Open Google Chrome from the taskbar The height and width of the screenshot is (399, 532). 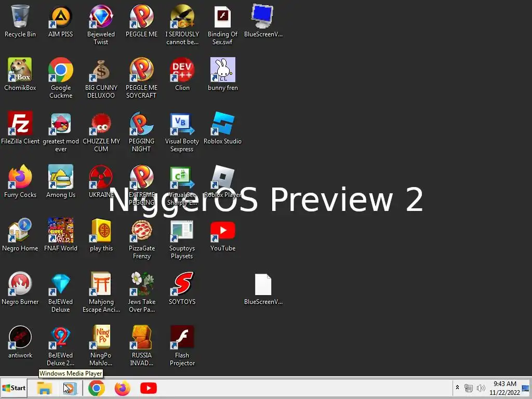(96, 388)
